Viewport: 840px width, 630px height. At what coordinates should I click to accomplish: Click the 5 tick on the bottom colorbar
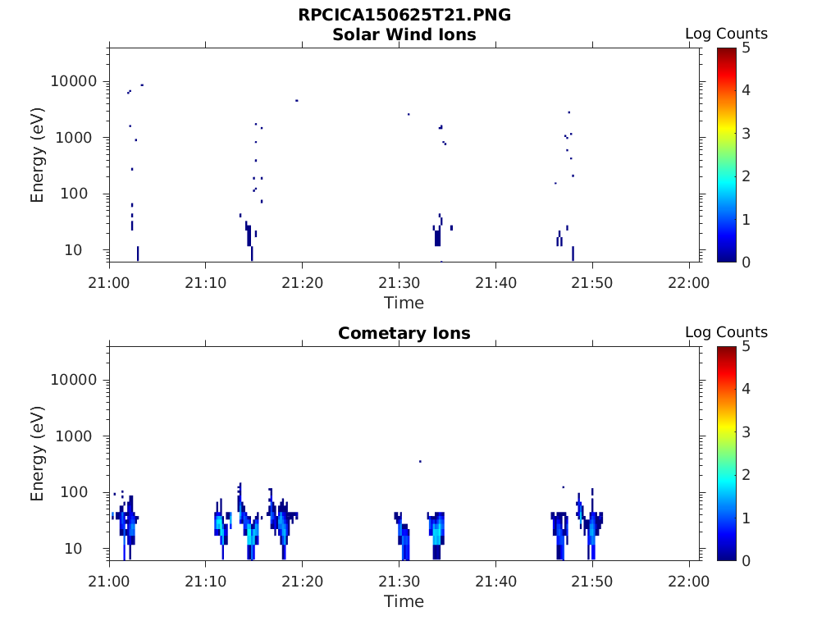click(x=746, y=347)
